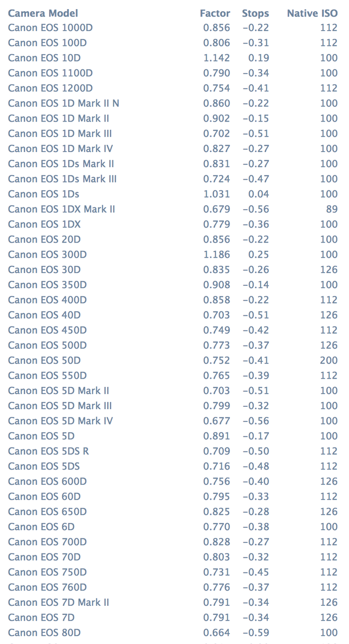The image size is (349, 644).
Task: Open Canon EOS 1Ds Mark III
Action: point(63,179)
